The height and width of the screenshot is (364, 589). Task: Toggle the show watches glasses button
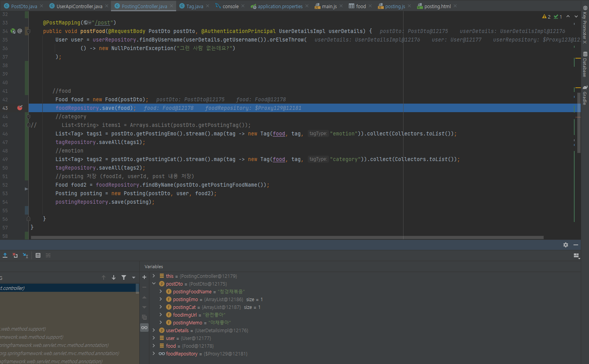point(144,328)
